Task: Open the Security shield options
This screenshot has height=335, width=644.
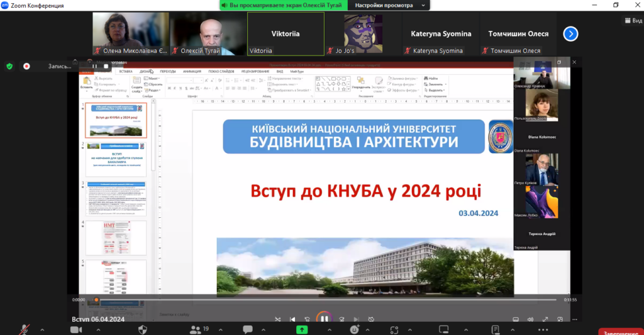Action: coord(143,330)
